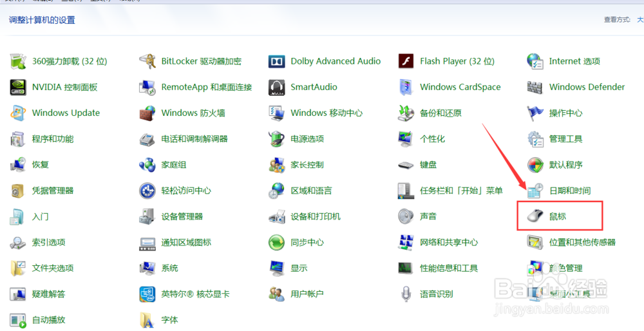Click the 鼠标 mouse icon
Screen dimensions: 644x331
coord(535,216)
